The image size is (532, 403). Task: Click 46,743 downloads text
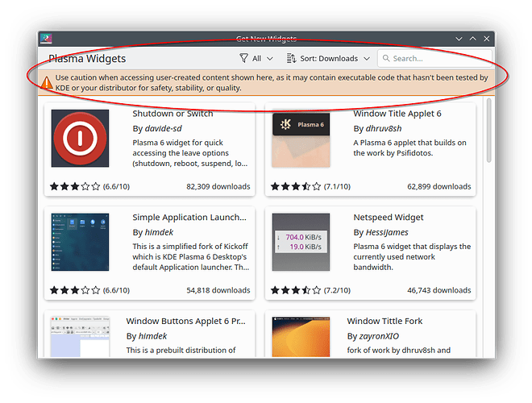coord(439,290)
